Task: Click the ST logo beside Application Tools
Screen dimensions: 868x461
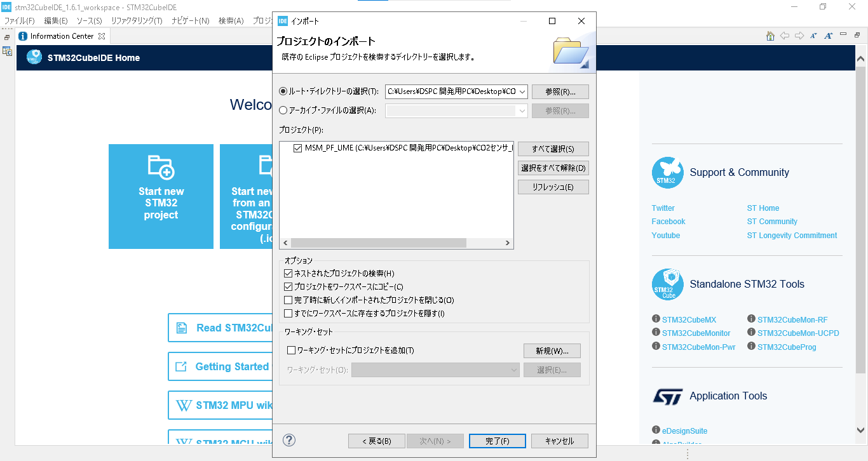Action: [667, 396]
